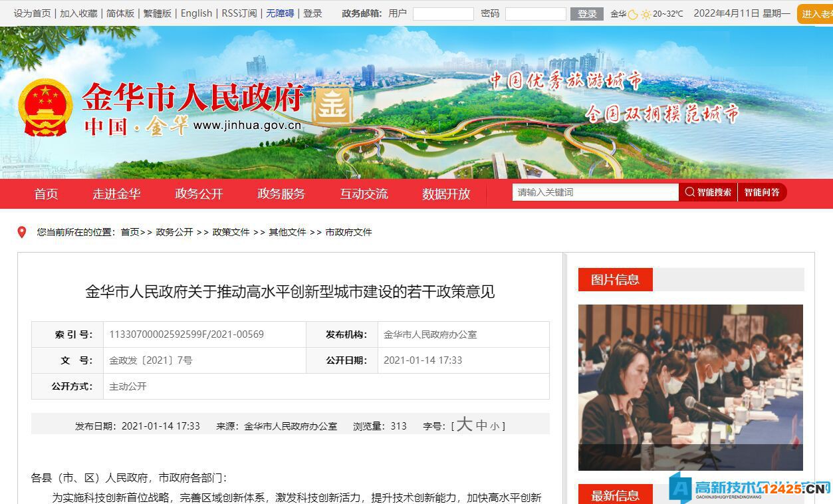This screenshot has width=833, height=504.
Task: Open the 政务公开 navigation menu
Action: [x=199, y=193]
